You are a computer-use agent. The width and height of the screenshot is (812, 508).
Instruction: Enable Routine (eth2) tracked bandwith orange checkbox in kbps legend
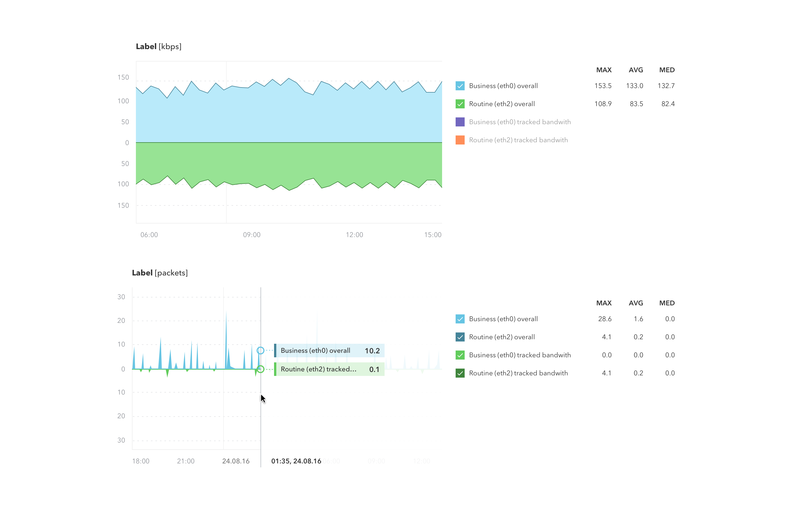(460, 140)
